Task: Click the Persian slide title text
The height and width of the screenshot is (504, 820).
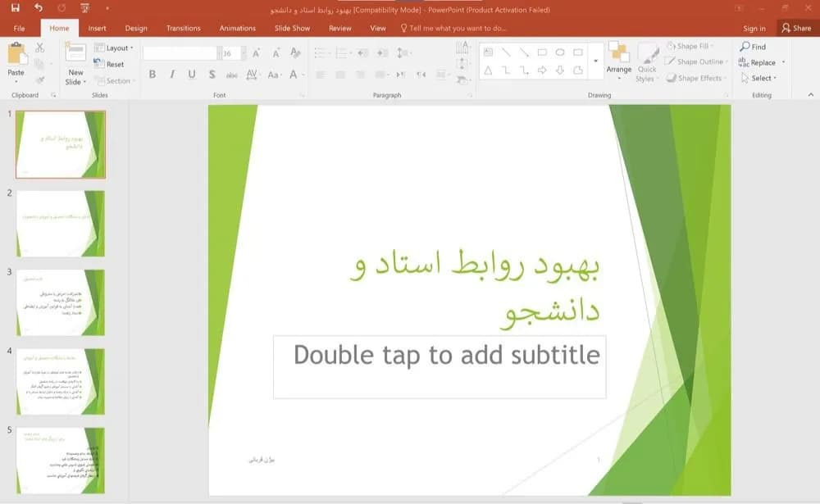Action: click(x=475, y=288)
